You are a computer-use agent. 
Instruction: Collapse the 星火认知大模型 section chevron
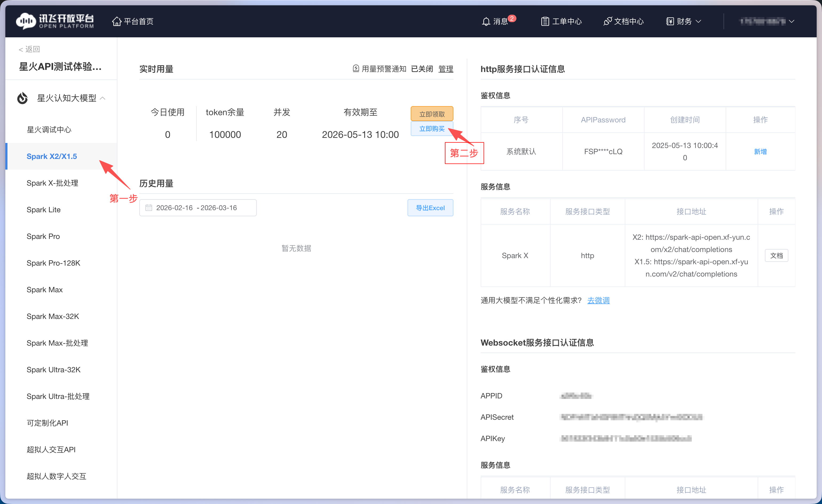pos(104,98)
